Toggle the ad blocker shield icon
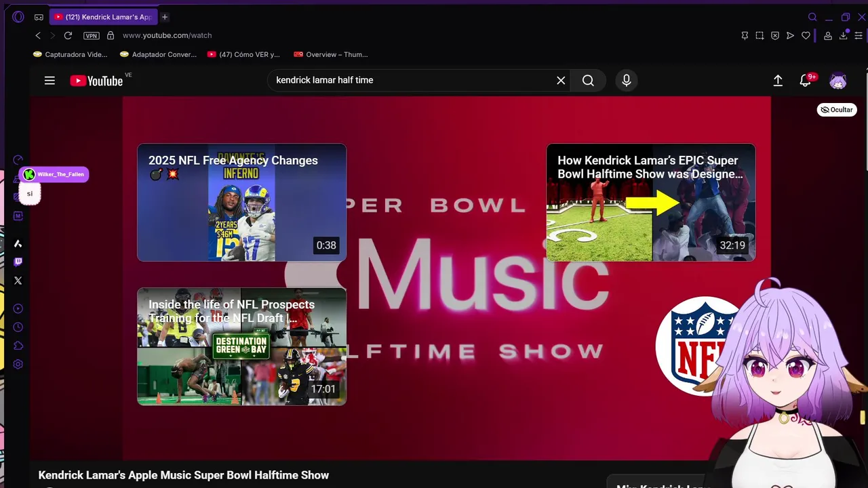The image size is (868, 488). 775,35
